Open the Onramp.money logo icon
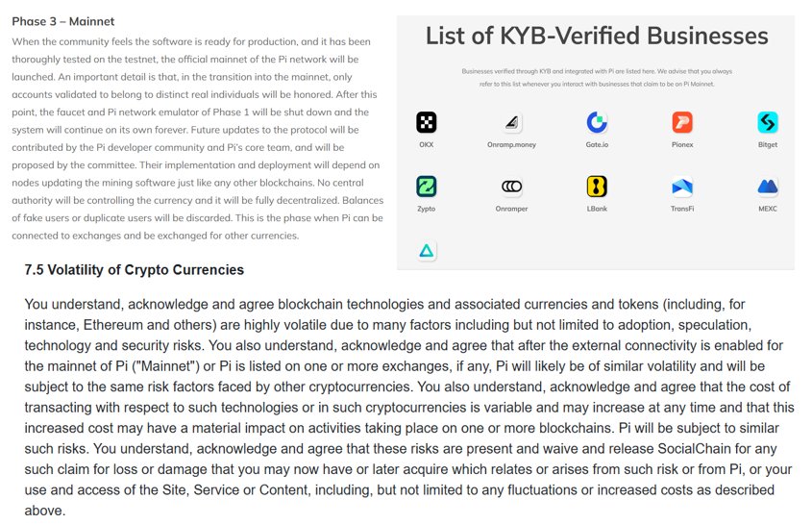 [511, 122]
